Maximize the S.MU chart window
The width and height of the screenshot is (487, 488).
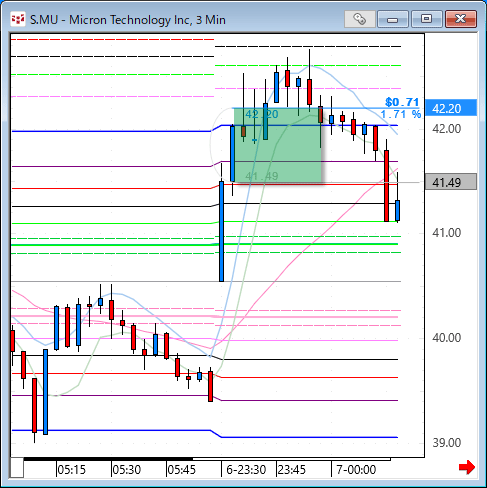click(426, 19)
